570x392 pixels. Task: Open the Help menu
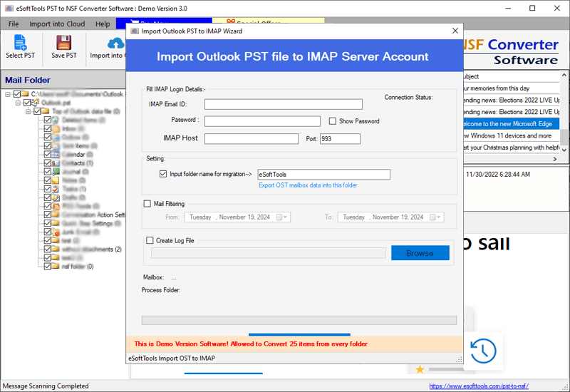pyautogui.click(x=103, y=24)
